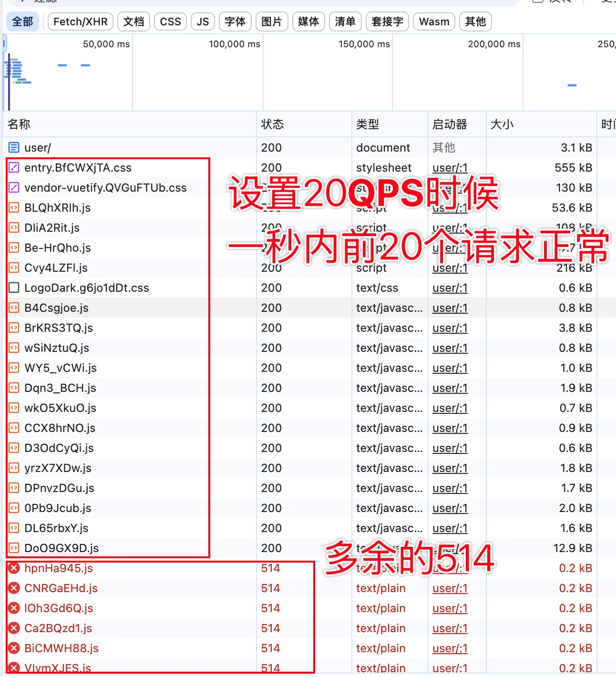Filter requests by 文档
Viewport: 616px width, 677px height.
133,21
